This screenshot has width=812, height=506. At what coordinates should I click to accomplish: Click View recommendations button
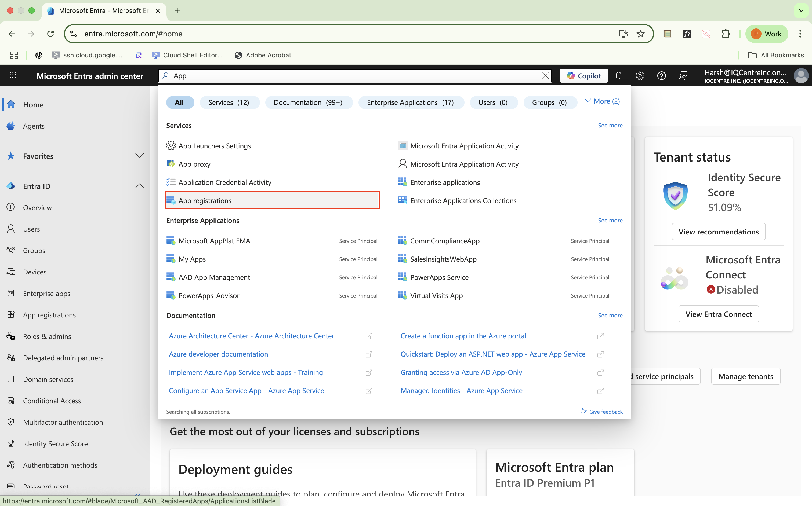[x=719, y=232]
